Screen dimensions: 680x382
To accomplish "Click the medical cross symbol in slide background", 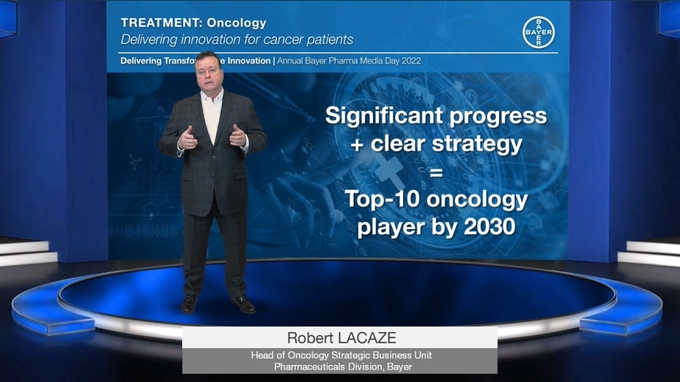I will pos(389,170).
